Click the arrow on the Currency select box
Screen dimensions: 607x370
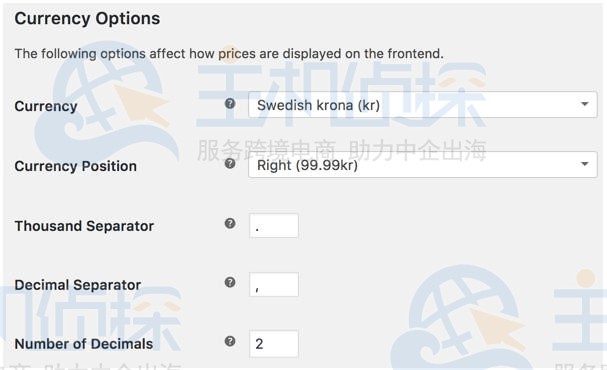coord(585,104)
